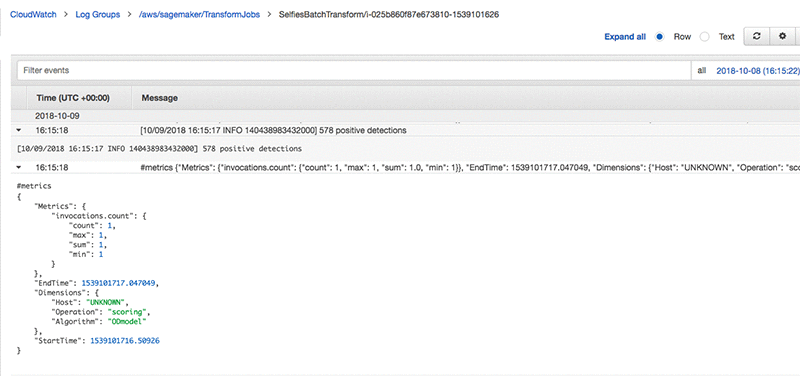This screenshot has height=376, width=800.
Task: Open the 2018-10-08 (16:15:22) date range
Action: click(758, 70)
